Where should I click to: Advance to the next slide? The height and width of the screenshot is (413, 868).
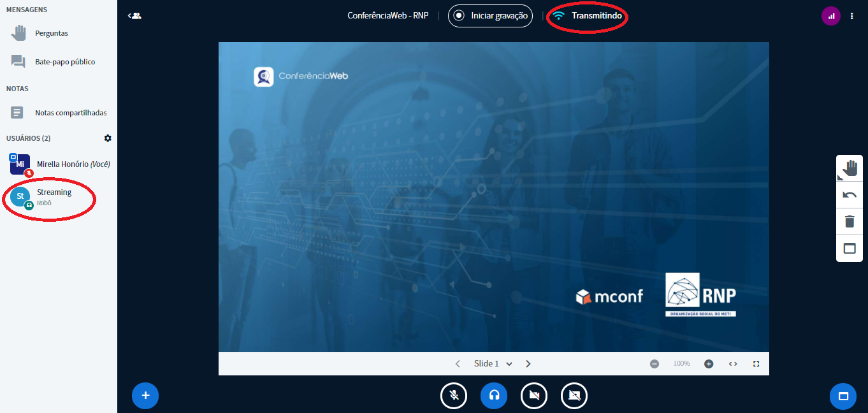(x=528, y=364)
